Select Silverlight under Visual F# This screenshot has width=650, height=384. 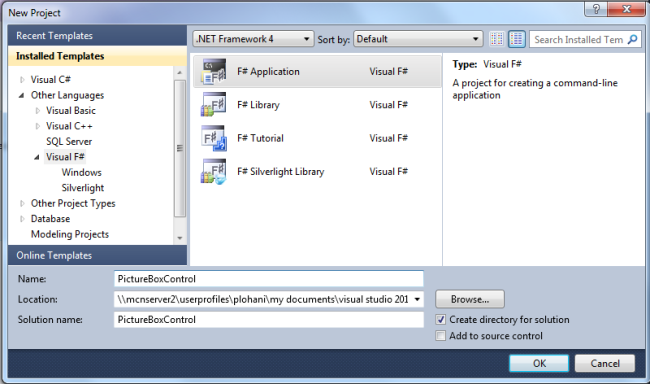(x=82, y=188)
